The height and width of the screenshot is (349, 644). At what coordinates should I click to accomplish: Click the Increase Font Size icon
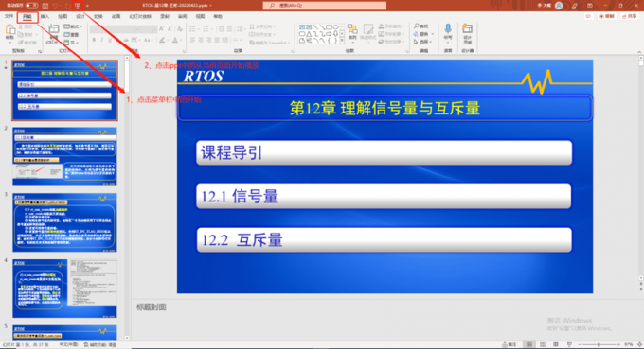coord(161,29)
